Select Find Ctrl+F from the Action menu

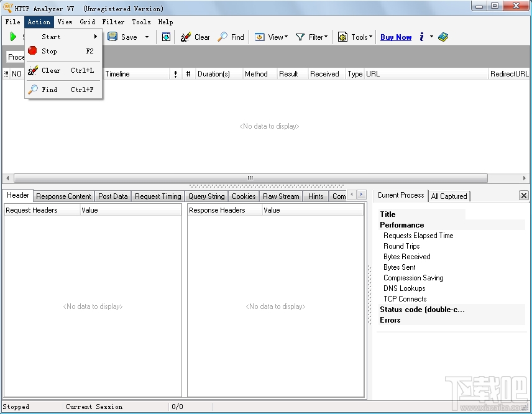coord(48,89)
